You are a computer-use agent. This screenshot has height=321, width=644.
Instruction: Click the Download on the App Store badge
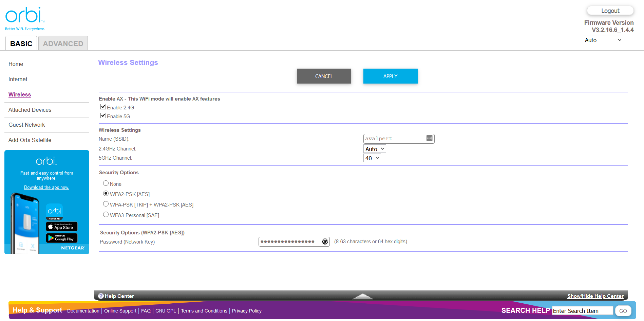pyautogui.click(x=62, y=227)
